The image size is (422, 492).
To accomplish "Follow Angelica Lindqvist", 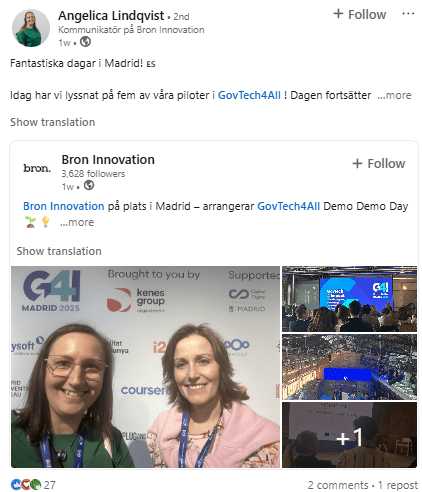I will [x=360, y=14].
